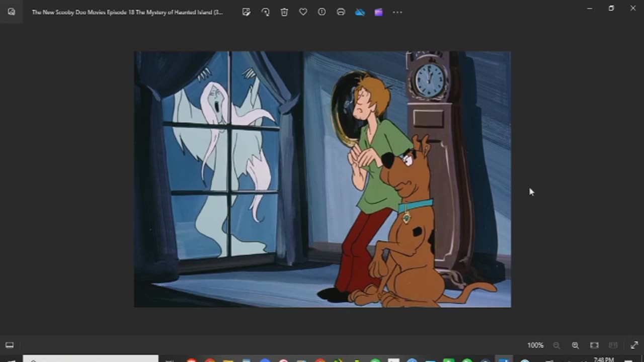Screen dimensions: 644x362
Task: Click the Edit image icon
Action: coord(246,12)
